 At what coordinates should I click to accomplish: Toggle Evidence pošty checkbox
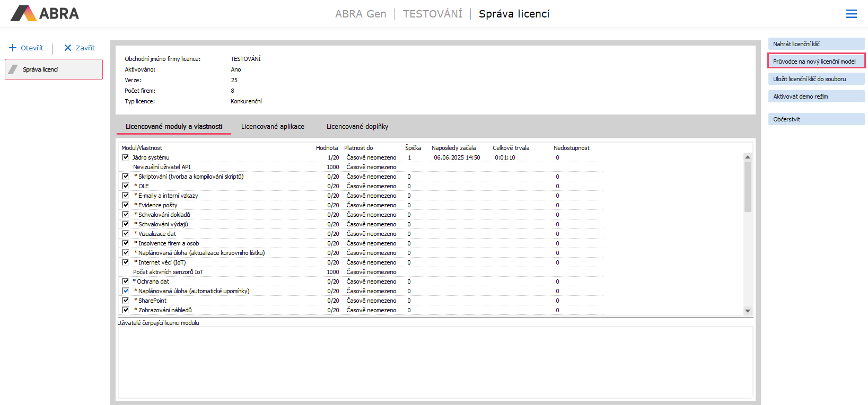126,205
